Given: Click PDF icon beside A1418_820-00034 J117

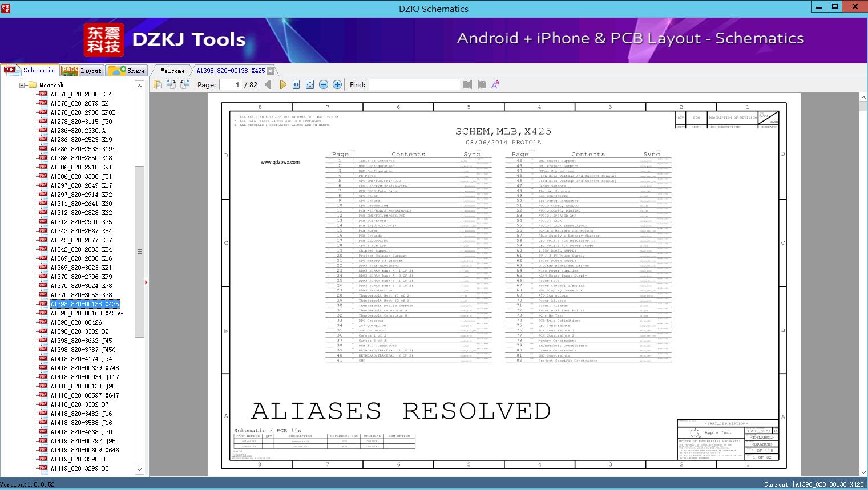Looking at the screenshot, I should (x=43, y=376).
